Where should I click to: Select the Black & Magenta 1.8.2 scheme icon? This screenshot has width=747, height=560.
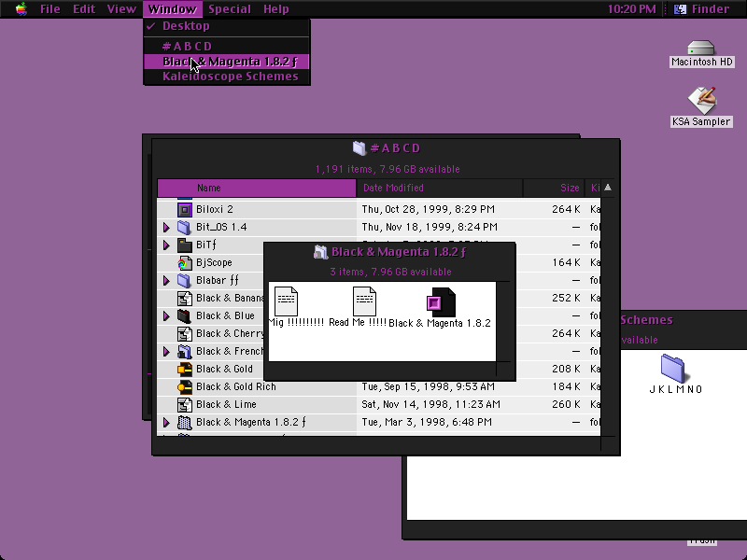pos(441,302)
